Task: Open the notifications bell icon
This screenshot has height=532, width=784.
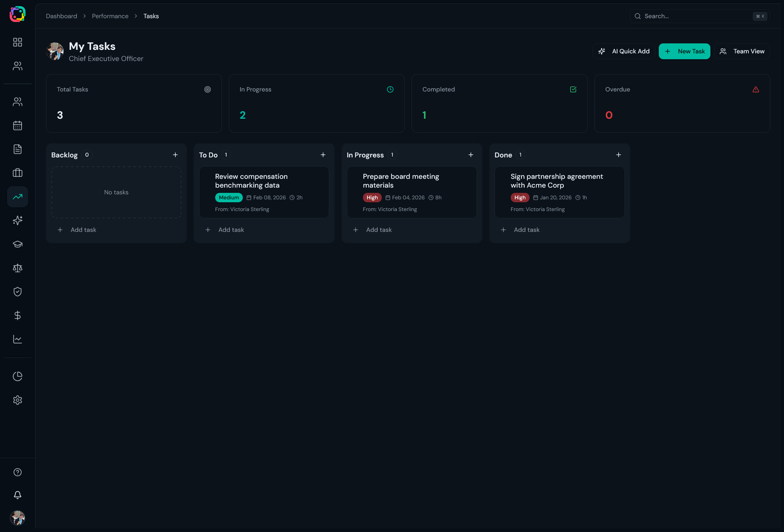Action: [x=18, y=494]
